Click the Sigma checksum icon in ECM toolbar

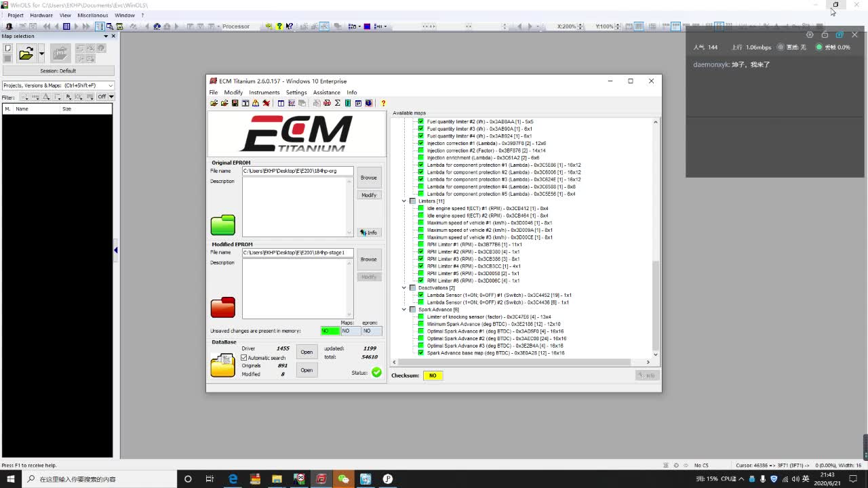click(337, 103)
